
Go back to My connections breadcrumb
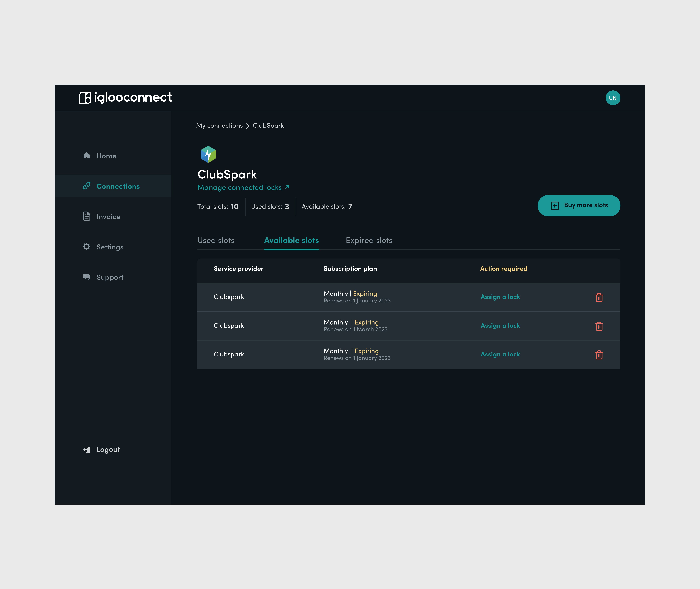click(x=219, y=126)
